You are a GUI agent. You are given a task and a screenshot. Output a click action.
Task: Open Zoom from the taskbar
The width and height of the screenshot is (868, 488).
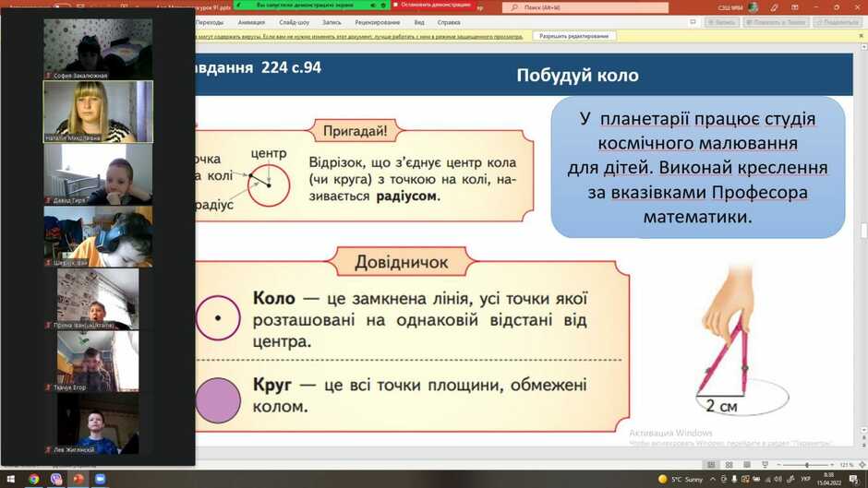tap(101, 479)
